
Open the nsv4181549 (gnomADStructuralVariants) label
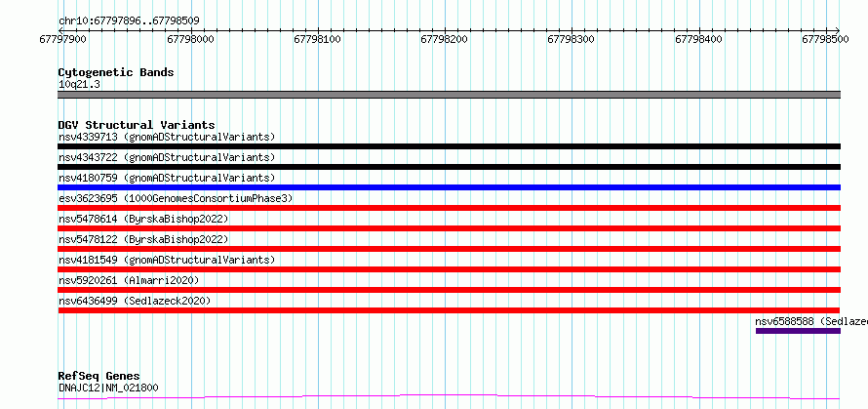point(167,260)
